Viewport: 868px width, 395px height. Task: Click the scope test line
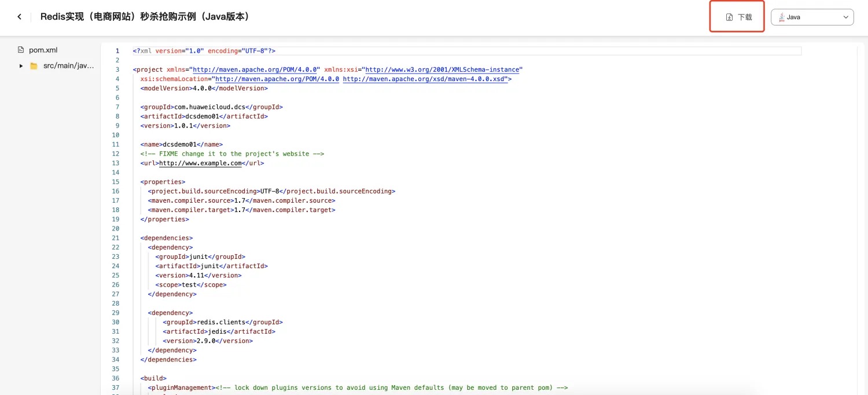point(191,284)
